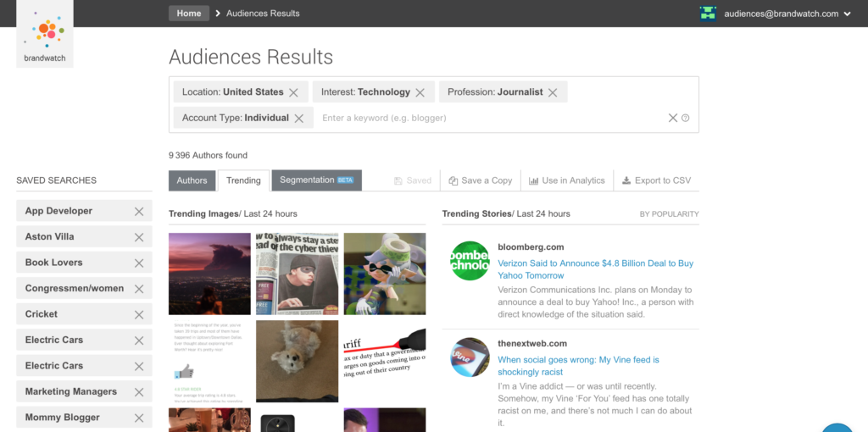Go to Home in breadcrumb
This screenshot has width=868, height=432.
189,13
